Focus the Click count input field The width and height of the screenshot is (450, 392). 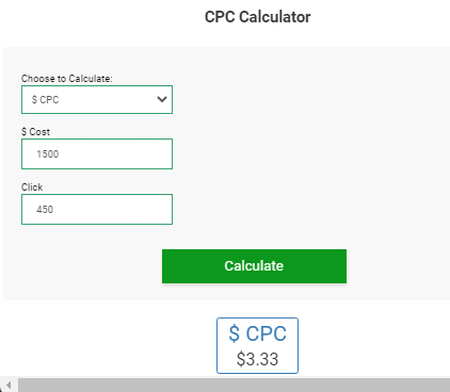pos(97,209)
